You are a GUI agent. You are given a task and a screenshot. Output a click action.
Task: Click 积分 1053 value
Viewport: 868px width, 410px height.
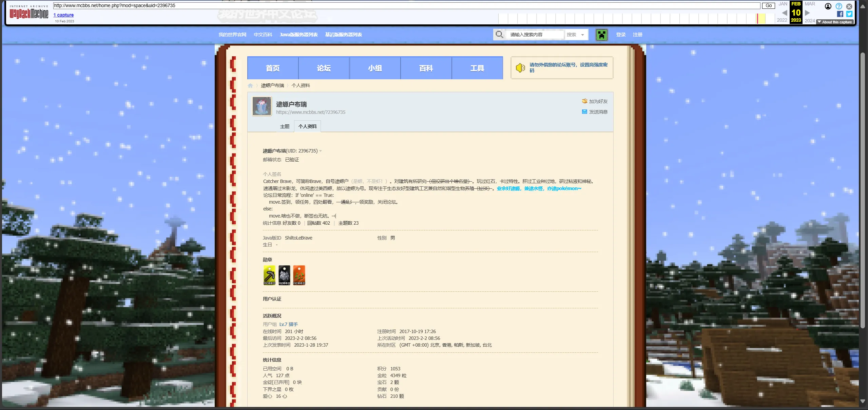[395, 369]
